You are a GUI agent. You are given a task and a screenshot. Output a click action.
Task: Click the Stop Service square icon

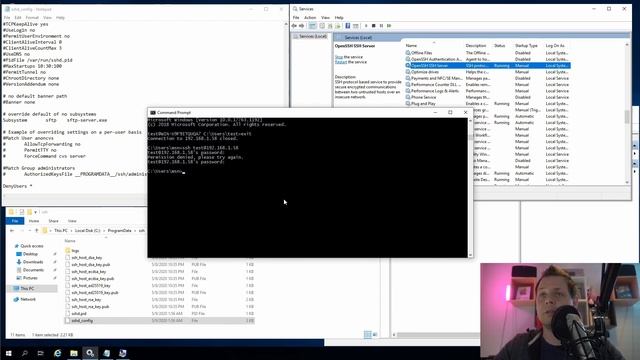click(x=373, y=26)
